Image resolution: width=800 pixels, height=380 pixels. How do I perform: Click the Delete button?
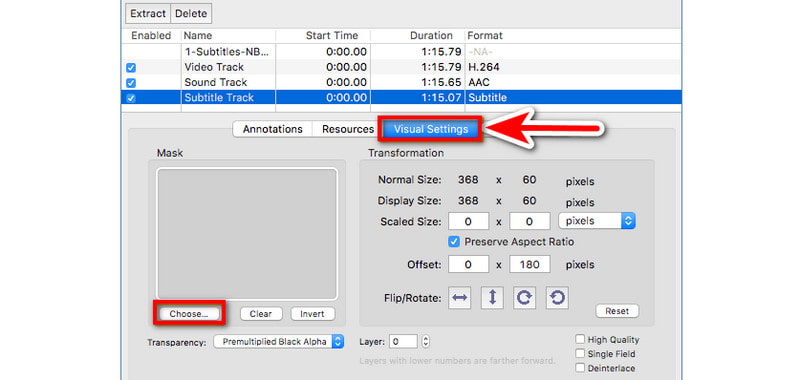(x=191, y=14)
